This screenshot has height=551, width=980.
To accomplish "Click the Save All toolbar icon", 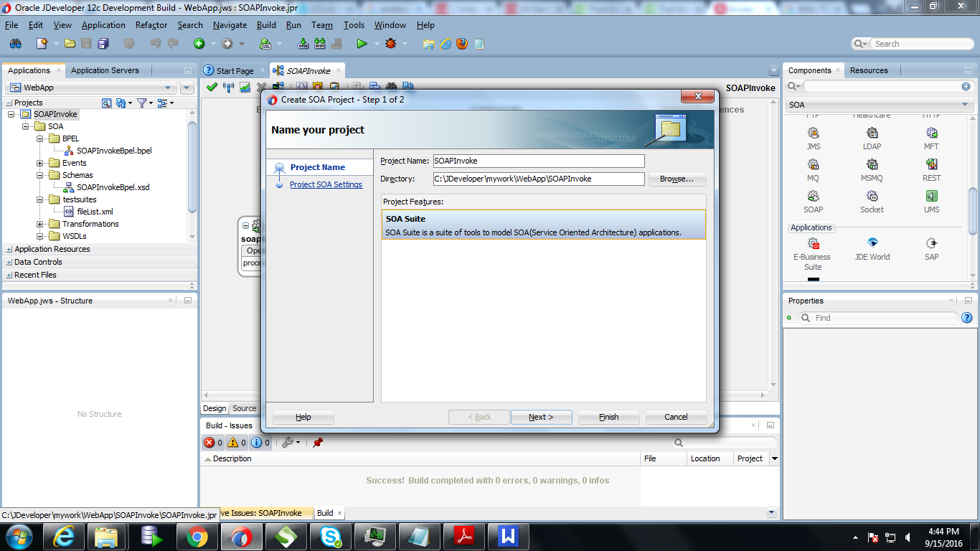I will point(103,43).
